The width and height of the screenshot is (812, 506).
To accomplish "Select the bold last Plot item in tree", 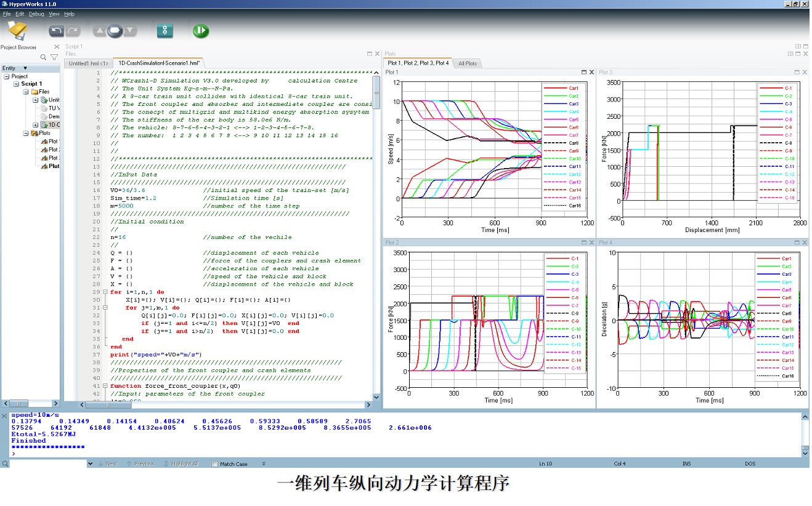I will 50,166.
